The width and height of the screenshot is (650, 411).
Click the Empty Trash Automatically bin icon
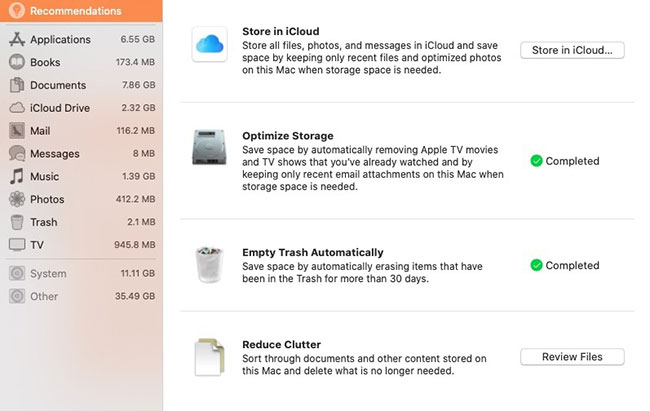209,265
